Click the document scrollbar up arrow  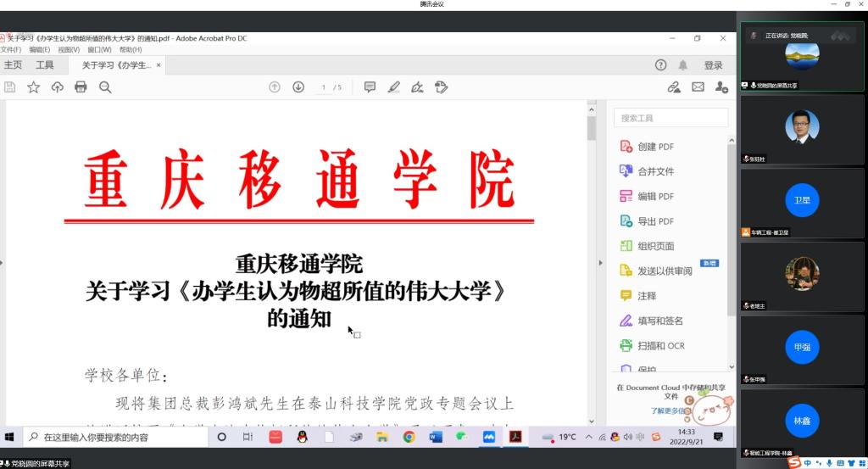[x=591, y=109]
